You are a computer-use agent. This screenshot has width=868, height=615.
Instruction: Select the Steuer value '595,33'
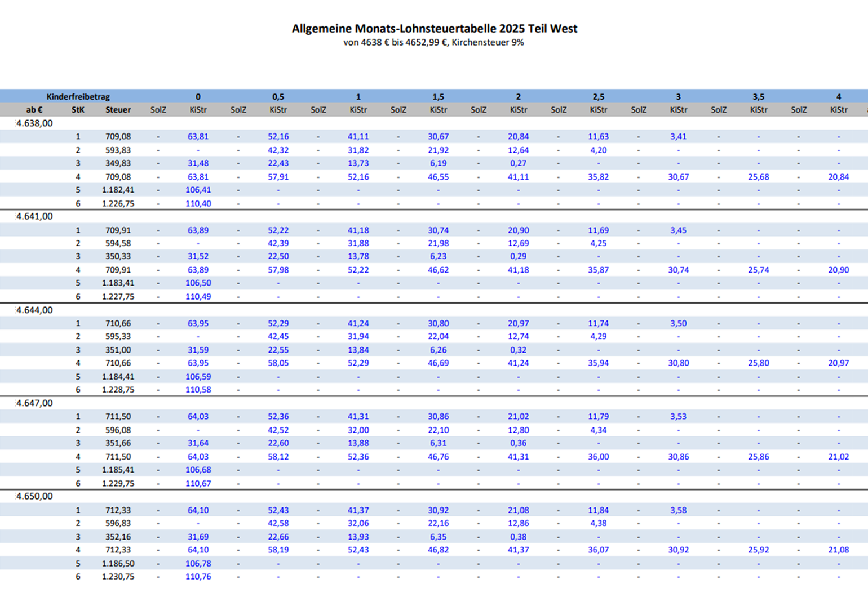click(x=118, y=336)
